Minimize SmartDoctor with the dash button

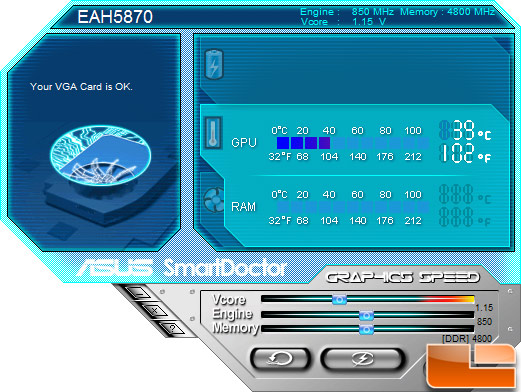pos(138,293)
